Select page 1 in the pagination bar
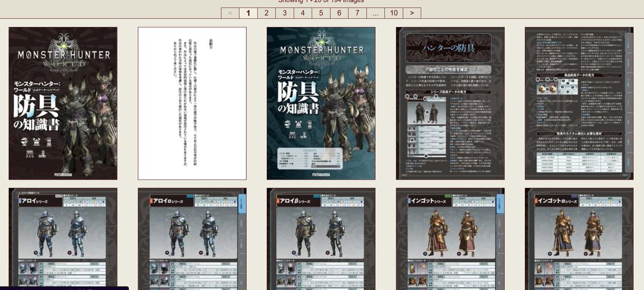 pos(248,13)
